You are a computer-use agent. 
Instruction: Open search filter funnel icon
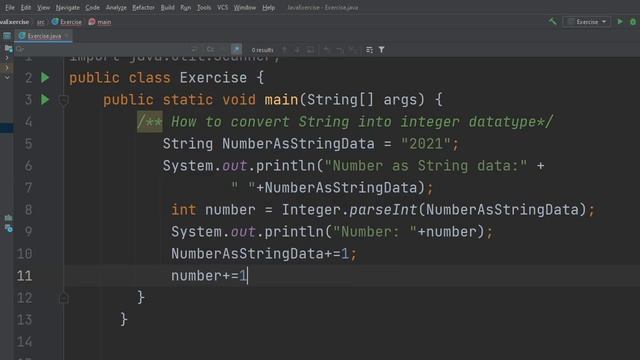click(x=381, y=50)
